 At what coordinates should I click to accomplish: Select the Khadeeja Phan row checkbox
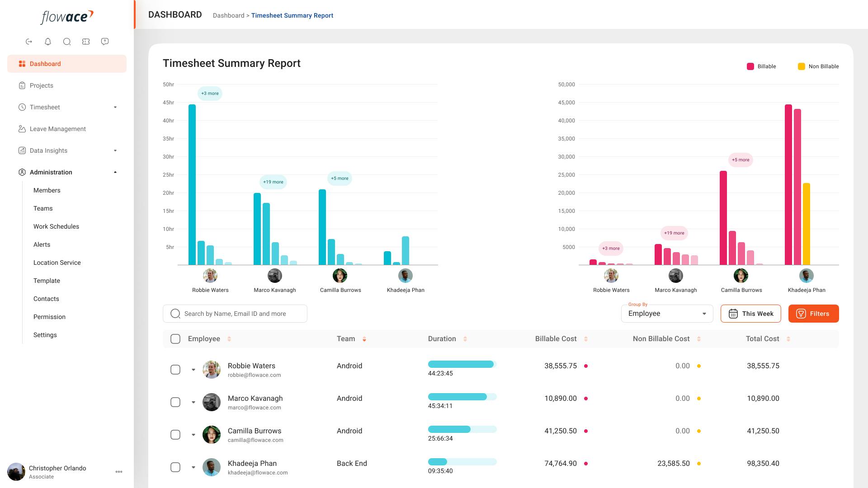click(x=175, y=467)
